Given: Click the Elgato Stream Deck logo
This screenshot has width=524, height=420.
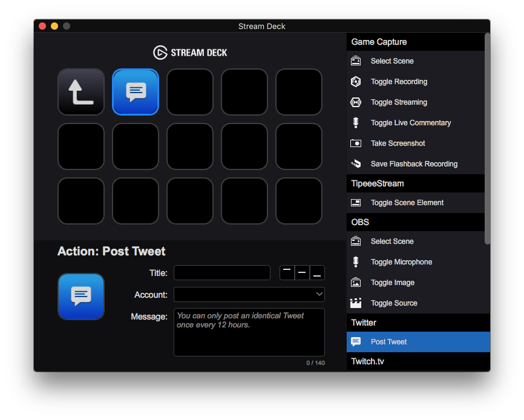Looking at the screenshot, I should [x=190, y=53].
